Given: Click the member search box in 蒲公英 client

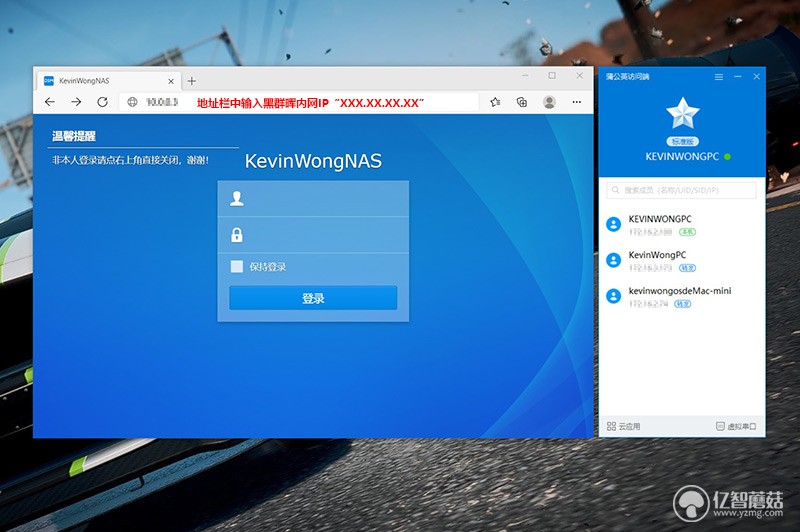Looking at the screenshot, I should tap(682, 190).
